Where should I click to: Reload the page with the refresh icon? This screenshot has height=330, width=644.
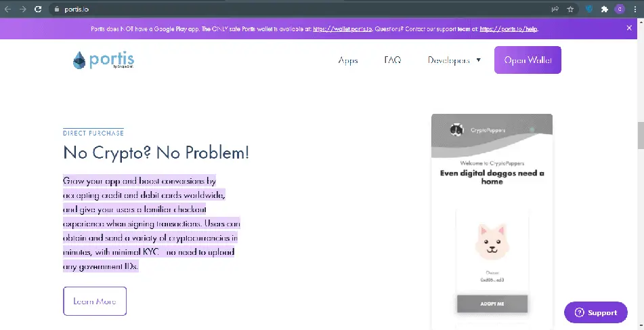[38, 9]
